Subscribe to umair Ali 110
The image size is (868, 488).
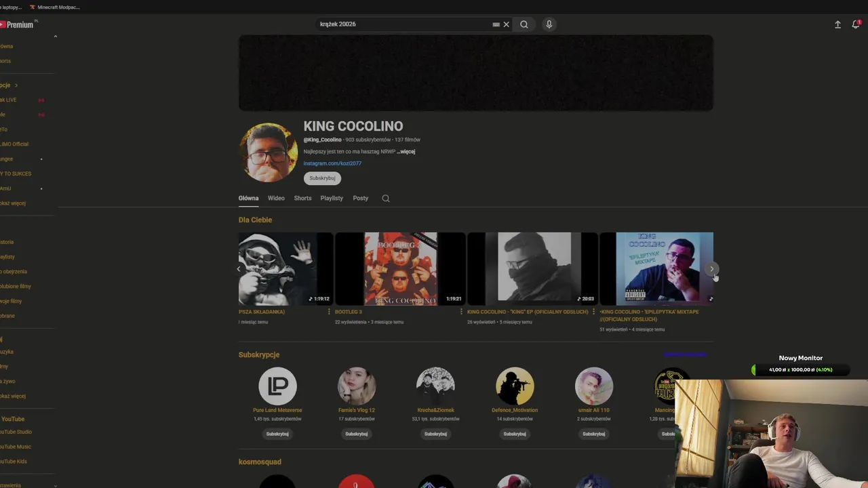(594, 434)
